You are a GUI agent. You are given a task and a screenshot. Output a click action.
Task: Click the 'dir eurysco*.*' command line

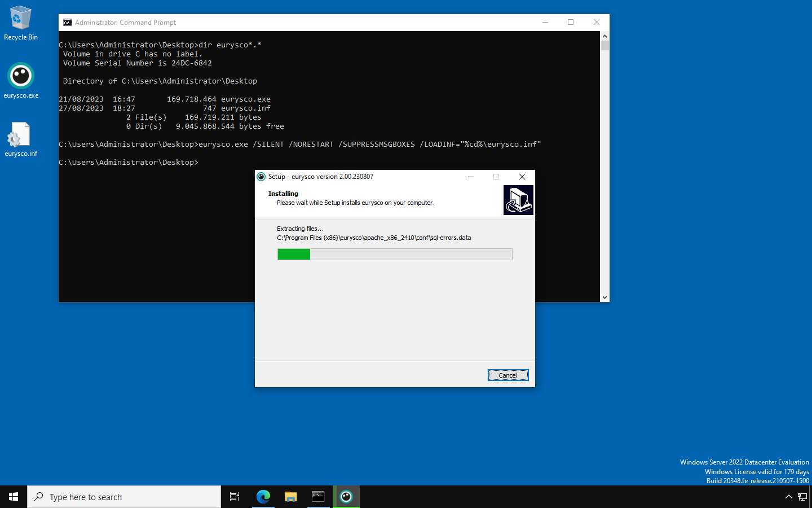tap(160, 45)
